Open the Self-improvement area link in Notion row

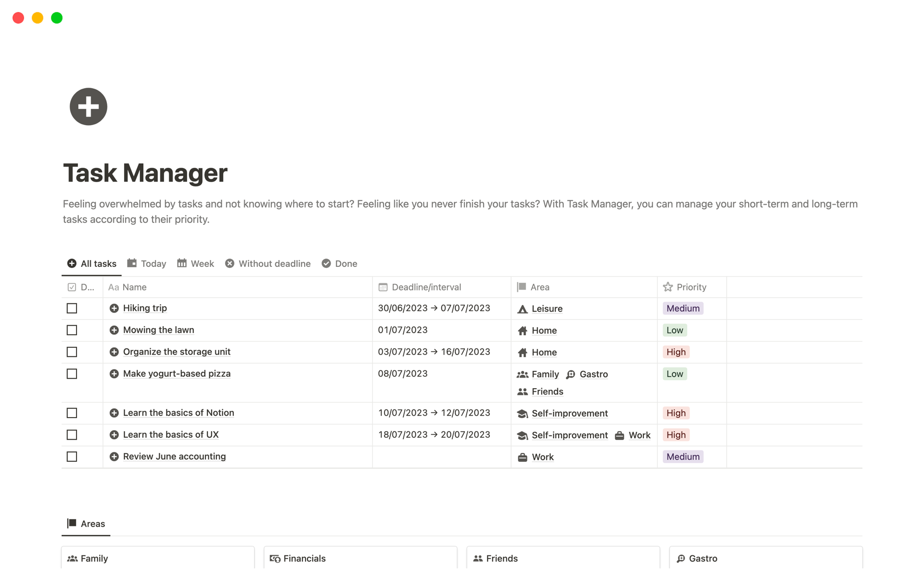pyautogui.click(x=569, y=413)
